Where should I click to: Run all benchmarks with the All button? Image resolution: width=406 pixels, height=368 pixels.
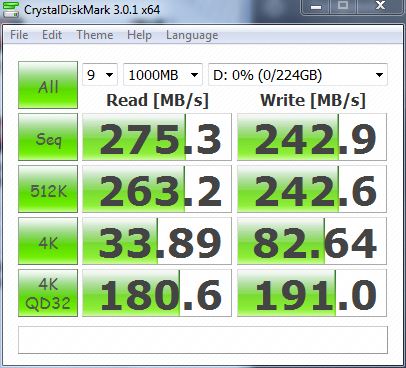(x=48, y=85)
